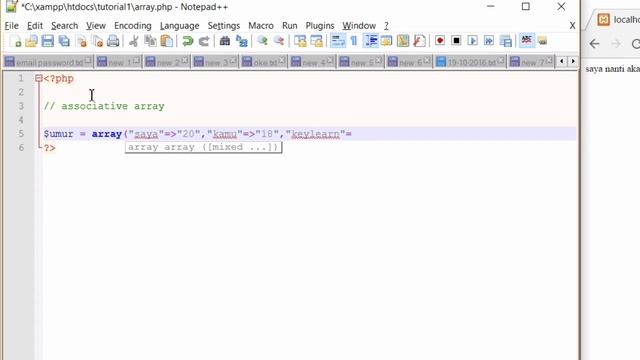This screenshot has width=640, height=360.
Task: Save the current file with floppy icon
Action: click(x=48, y=41)
